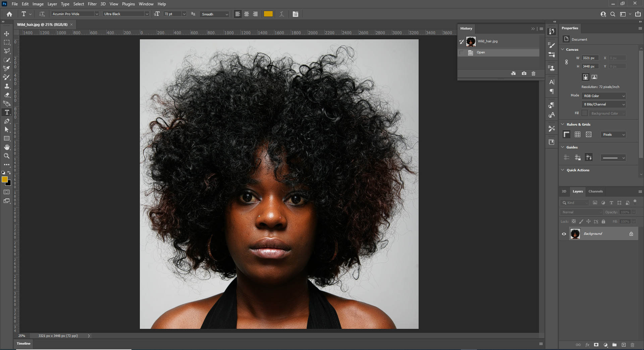Enable landscape canvas orientation
This screenshot has width=644, height=350.
click(x=594, y=77)
